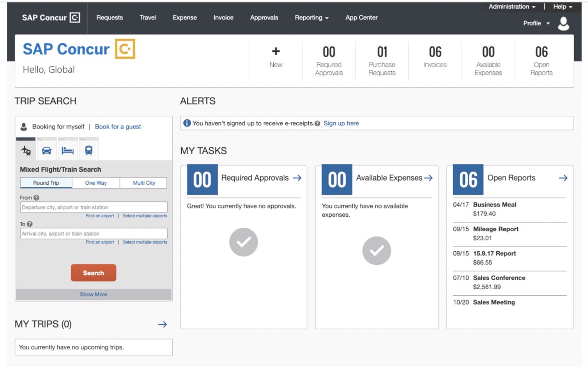Open the 06 Invoices tile
Viewport: 588px width, 367px height.
coord(435,61)
